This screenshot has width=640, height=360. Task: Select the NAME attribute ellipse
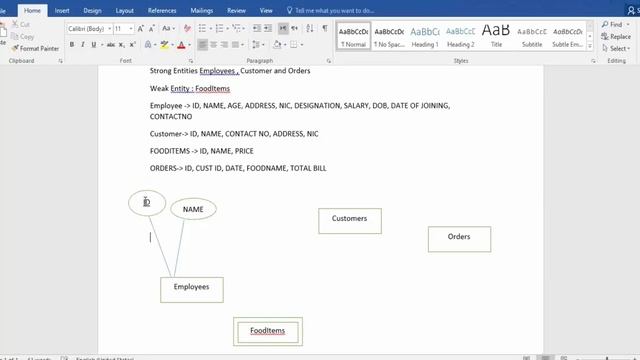[x=193, y=209]
